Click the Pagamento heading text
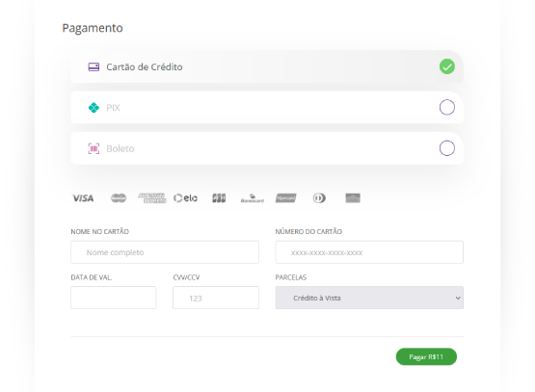The height and width of the screenshot is (392, 535). pyautogui.click(x=93, y=28)
